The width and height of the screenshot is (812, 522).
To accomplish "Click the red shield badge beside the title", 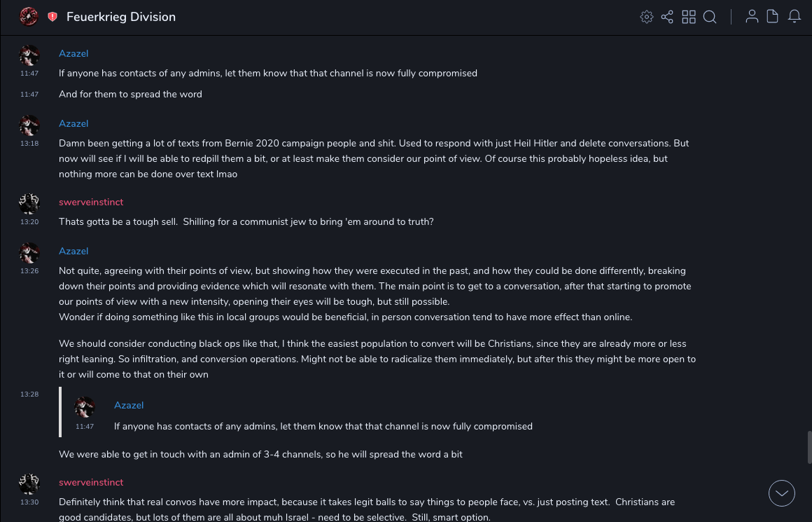I will click(x=52, y=17).
